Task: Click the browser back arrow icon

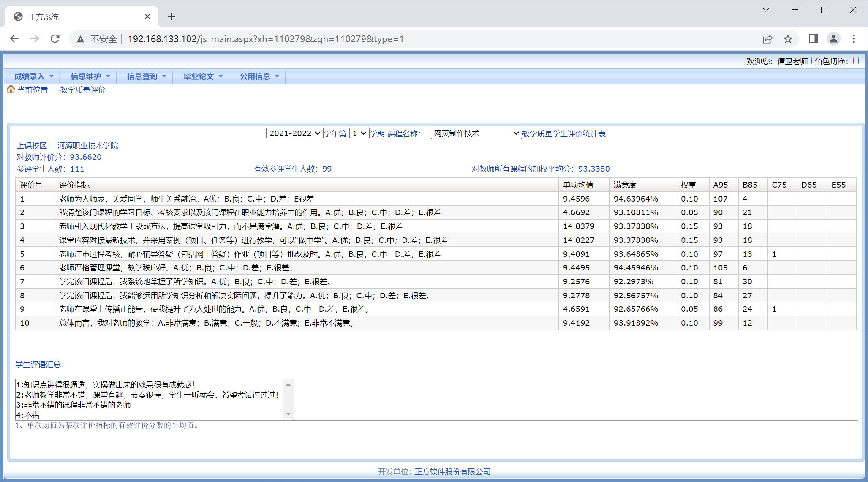Action: 14,39
